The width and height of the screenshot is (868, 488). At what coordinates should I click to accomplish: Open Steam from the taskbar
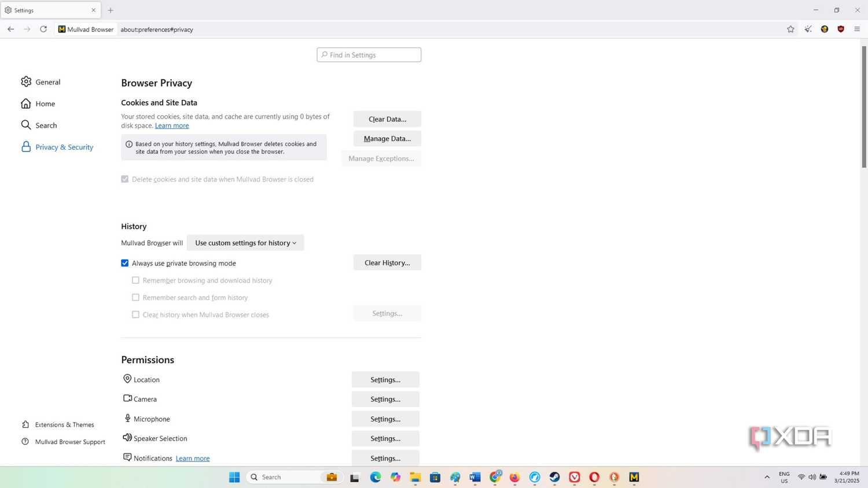pos(554,477)
